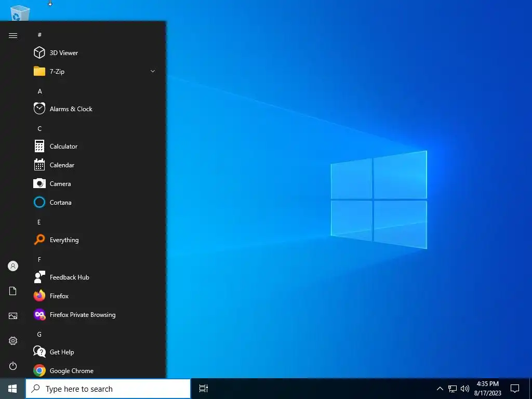Image resolution: width=532 pixels, height=399 pixels.
Task: Click the 'F' letter header
Action: [39, 260]
